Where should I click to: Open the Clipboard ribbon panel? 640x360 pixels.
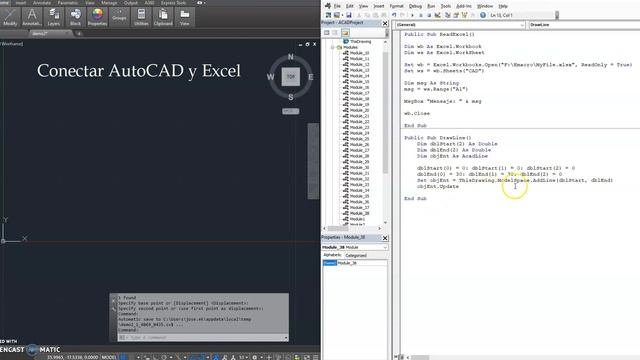[163, 17]
